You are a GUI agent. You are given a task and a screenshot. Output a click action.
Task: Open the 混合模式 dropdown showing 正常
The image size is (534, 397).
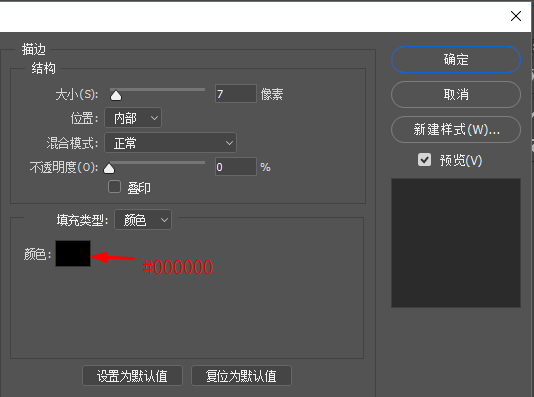(x=170, y=143)
